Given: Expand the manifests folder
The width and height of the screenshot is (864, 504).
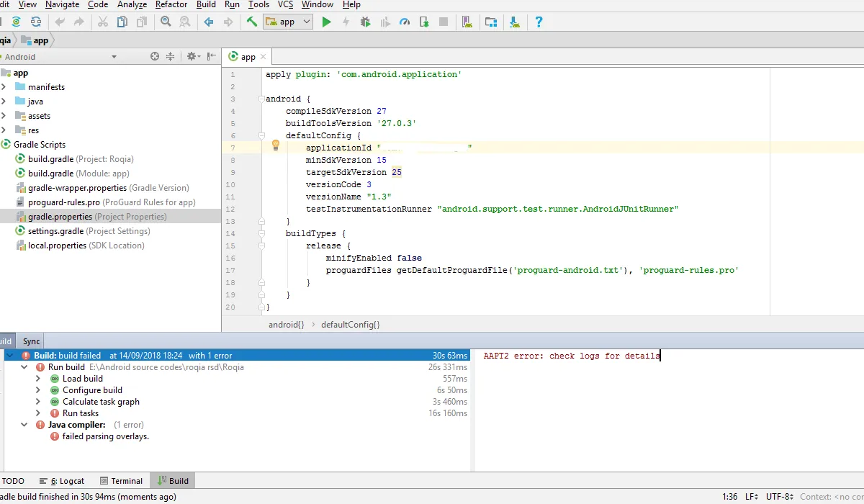Looking at the screenshot, I should pyautogui.click(x=4, y=87).
